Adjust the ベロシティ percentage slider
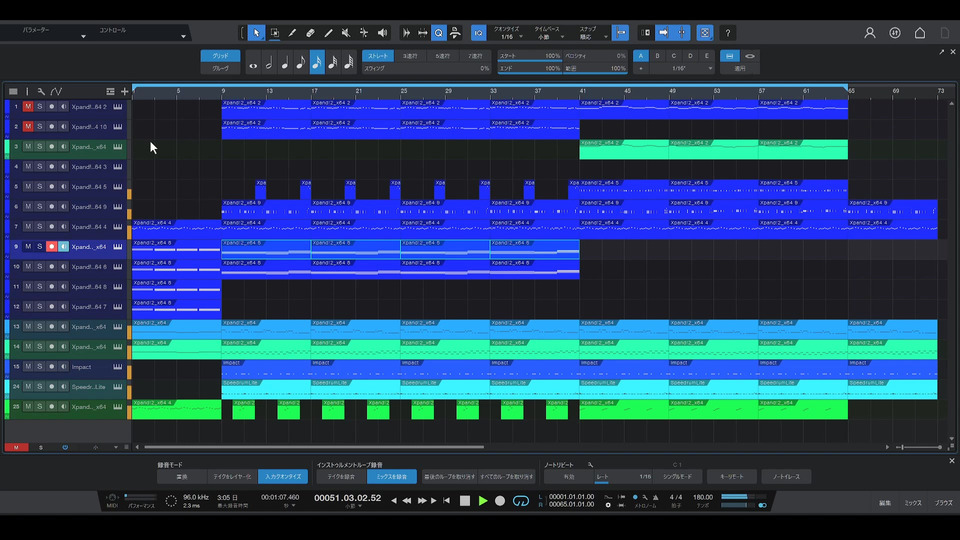 [595, 56]
